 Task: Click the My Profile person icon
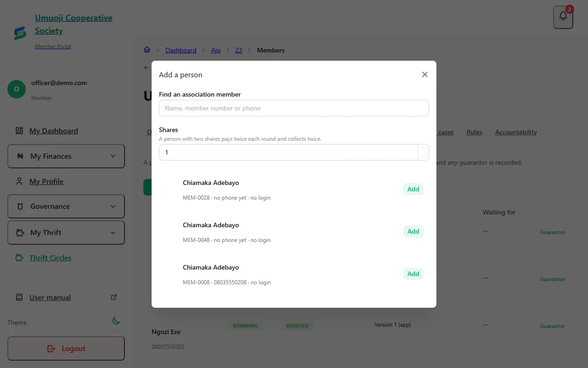pos(19,181)
